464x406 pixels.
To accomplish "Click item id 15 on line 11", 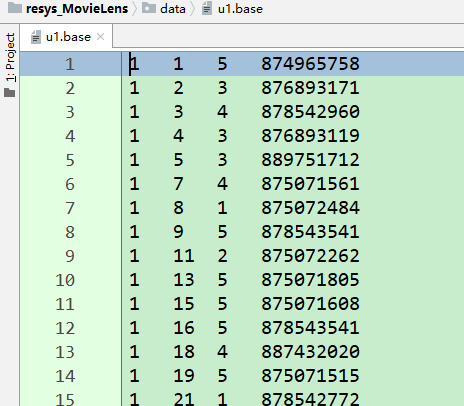I will coord(184,304).
